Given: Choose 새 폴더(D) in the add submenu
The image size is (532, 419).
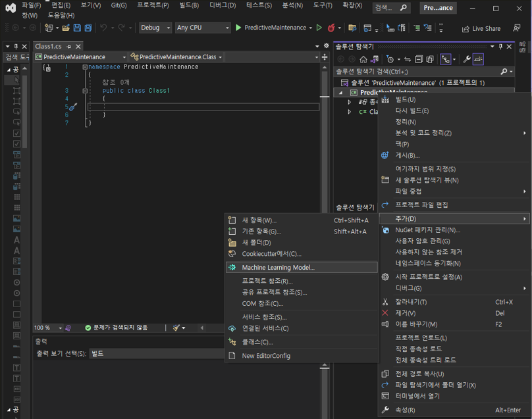Looking at the screenshot, I should tap(302, 243).
